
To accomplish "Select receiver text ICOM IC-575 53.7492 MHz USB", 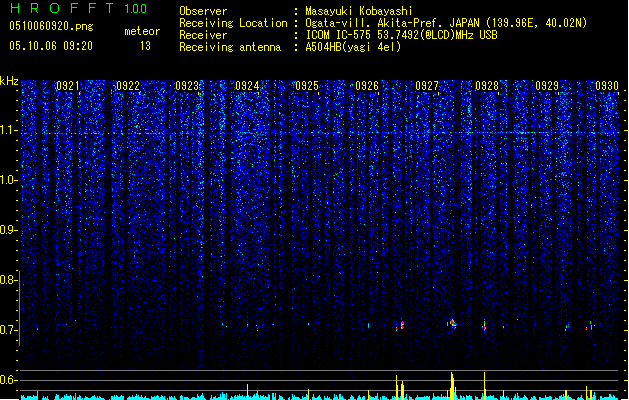I will click(x=402, y=35).
